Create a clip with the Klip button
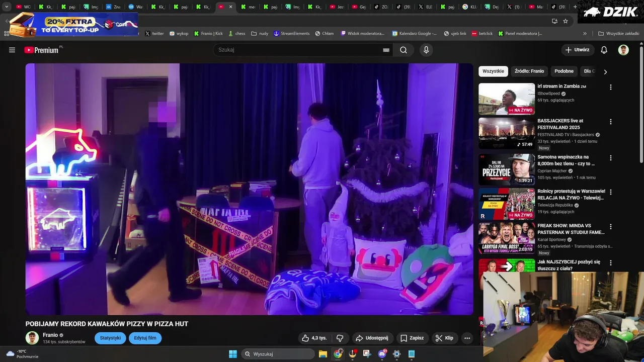The image size is (644, 362). coord(444,338)
